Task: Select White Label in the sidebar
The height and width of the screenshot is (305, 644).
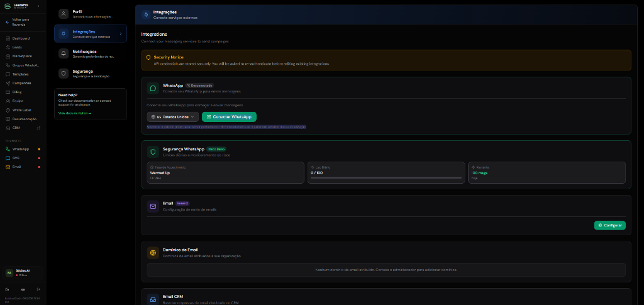Action: point(21,110)
